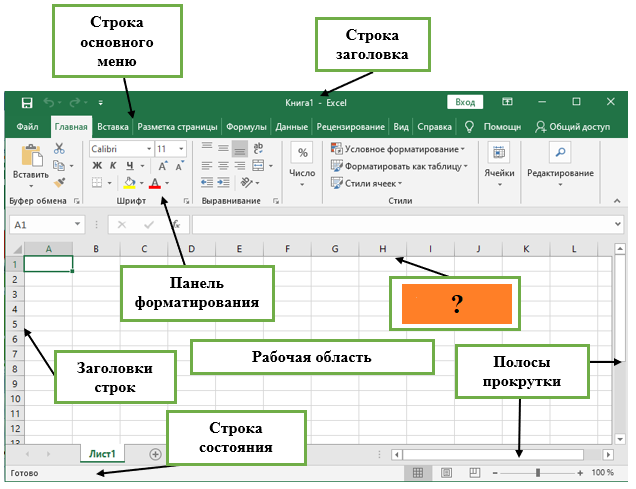The width and height of the screenshot is (636, 489).
Task: Expand the Name Box dropdown arrow
Action: [x=77, y=224]
